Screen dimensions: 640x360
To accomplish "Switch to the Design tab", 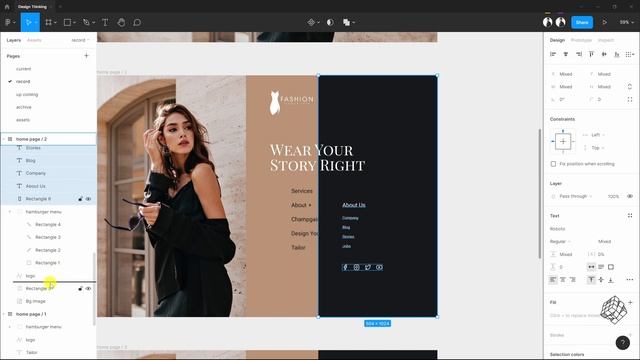I will 557,40.
